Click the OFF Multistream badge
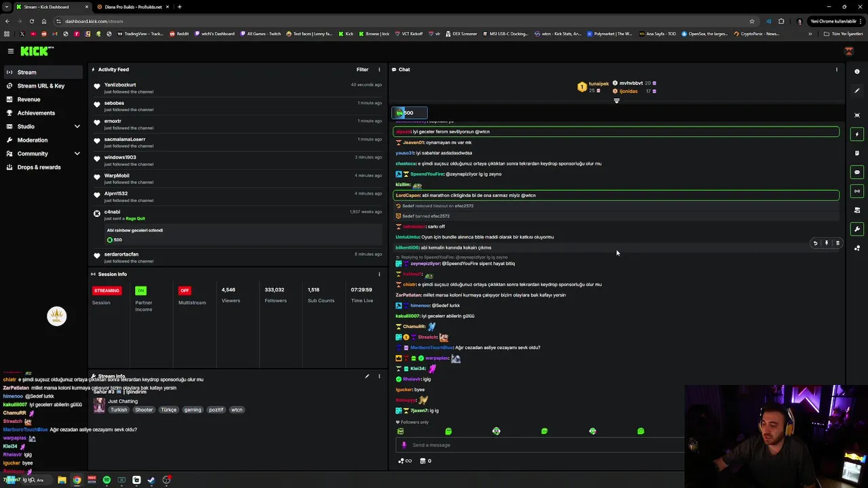 point(184,290)
